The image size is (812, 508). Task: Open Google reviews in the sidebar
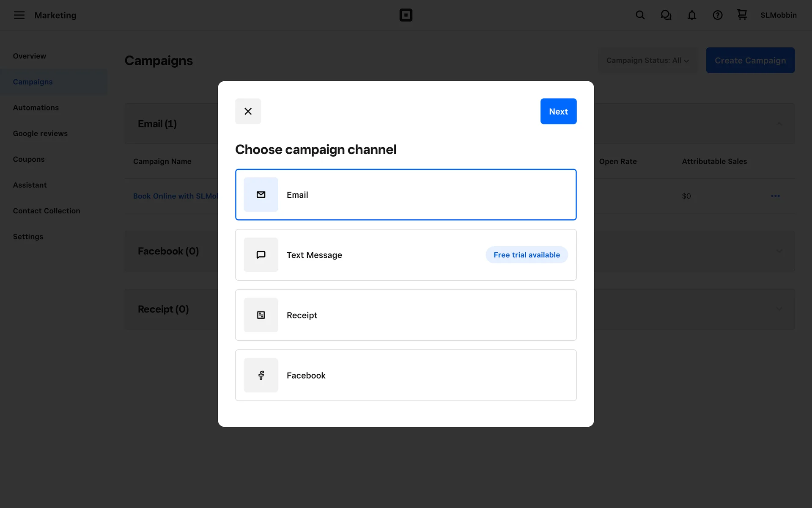[40, 133]
